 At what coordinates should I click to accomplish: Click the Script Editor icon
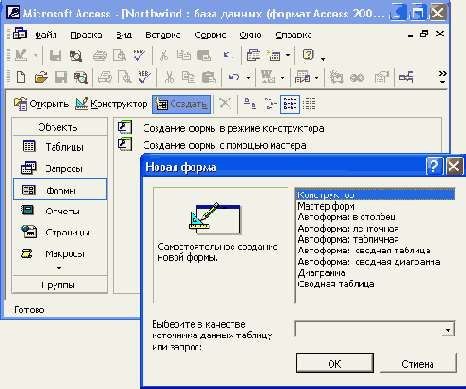[x=357, y=78]
